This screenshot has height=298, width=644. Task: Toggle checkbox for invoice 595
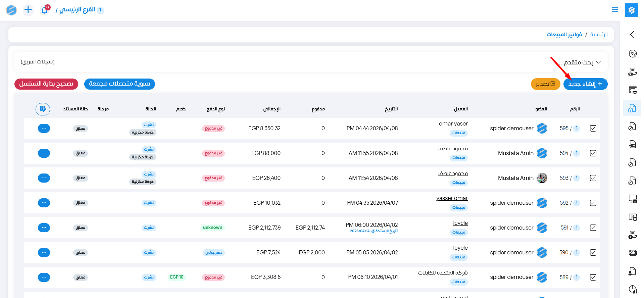[x=593, y=129]
